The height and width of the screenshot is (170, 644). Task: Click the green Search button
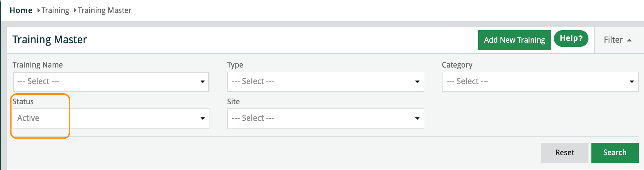(x=615, y=153)
